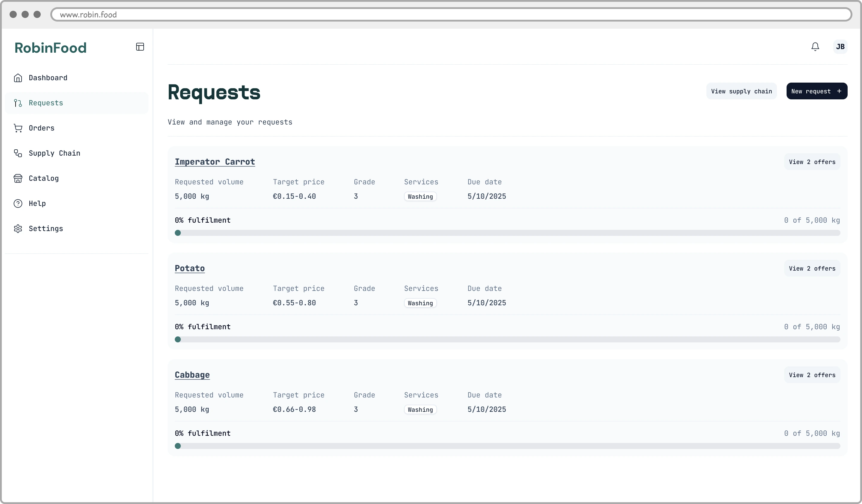862x504 pixels.
Task: Click the Washing tag on Potato
Action: 420,303
